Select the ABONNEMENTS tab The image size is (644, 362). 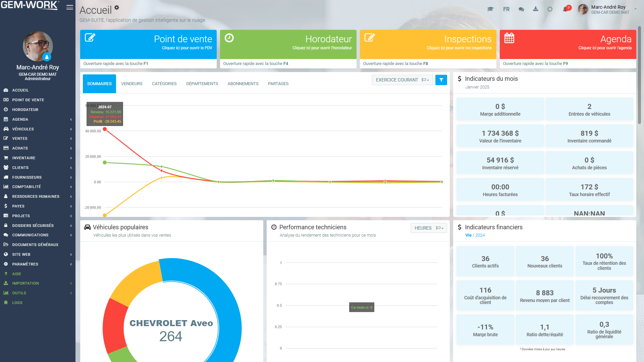[243, 84]
